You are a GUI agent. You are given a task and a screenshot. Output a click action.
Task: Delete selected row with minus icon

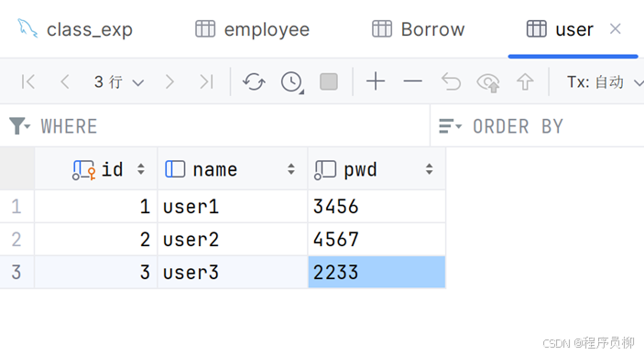point(413,81)
